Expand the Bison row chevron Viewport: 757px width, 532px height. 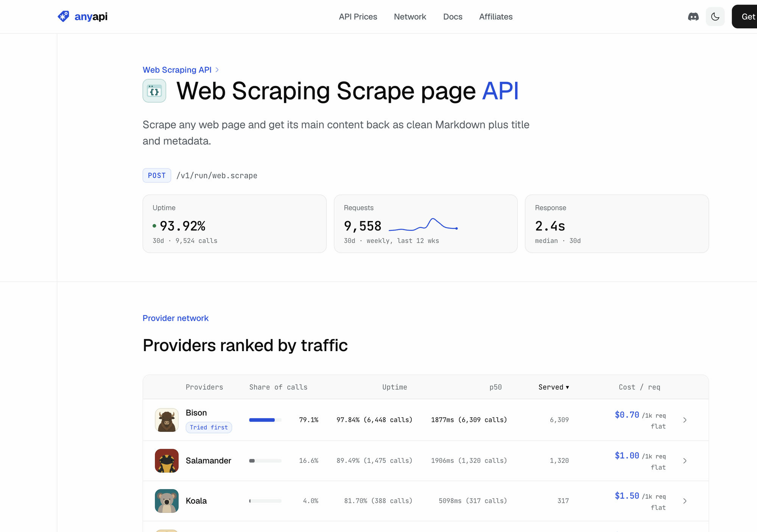pyautogui.click(x=685, y=420)
